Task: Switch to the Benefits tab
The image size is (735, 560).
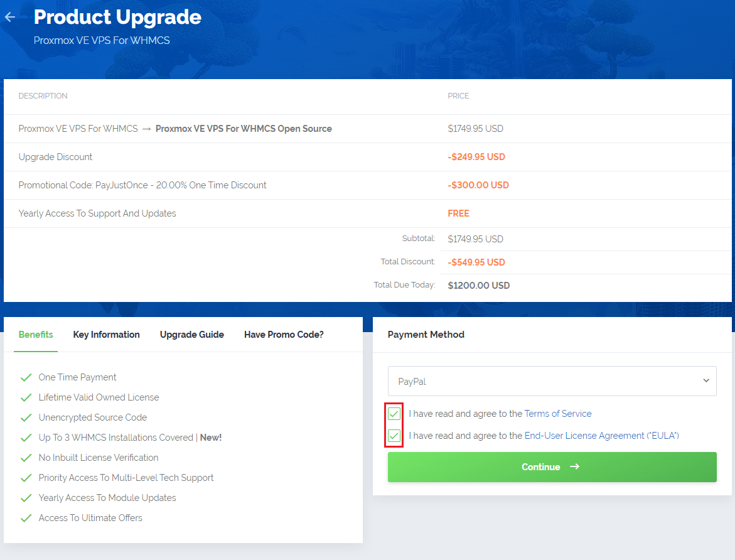Action: coord(36,335)
